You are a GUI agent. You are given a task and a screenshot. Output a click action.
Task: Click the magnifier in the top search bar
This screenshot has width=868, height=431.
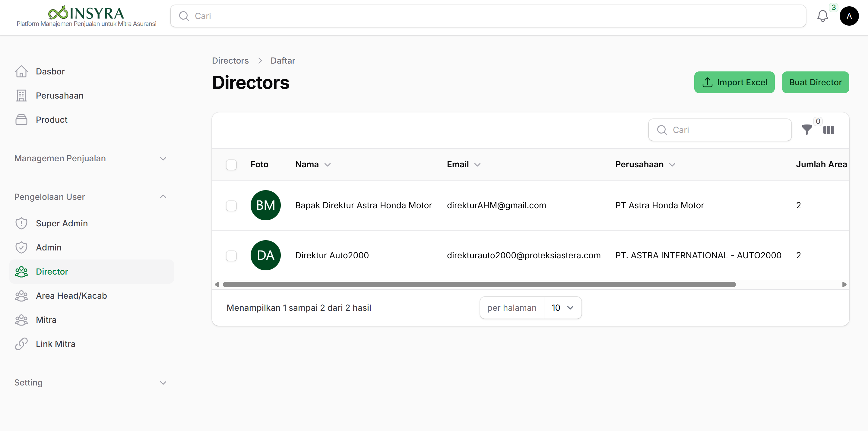[x=184, y=16]
